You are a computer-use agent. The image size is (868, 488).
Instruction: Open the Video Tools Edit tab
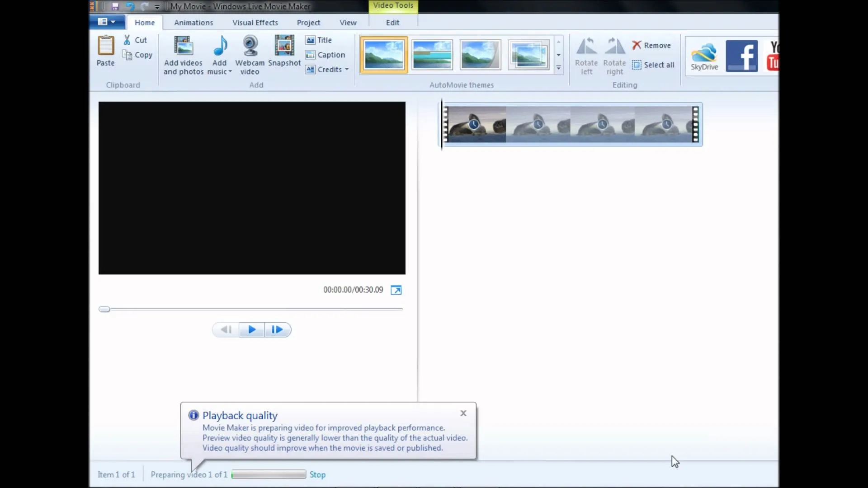pyautogui.click(x=392, y=23)
